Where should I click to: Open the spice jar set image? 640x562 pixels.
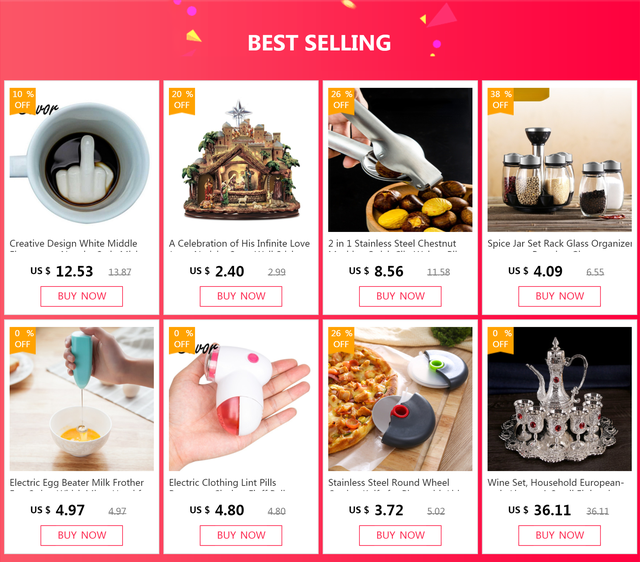coord(559,160)
